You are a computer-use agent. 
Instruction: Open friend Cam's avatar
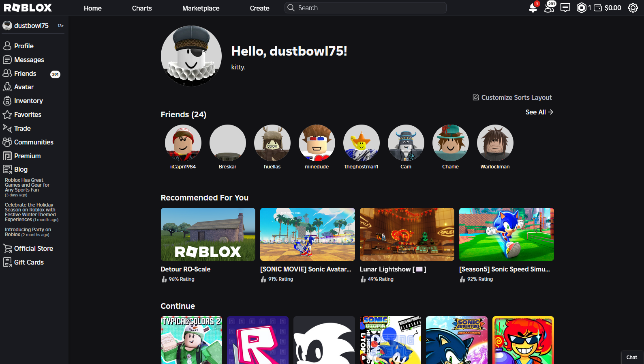pos(406,143)
